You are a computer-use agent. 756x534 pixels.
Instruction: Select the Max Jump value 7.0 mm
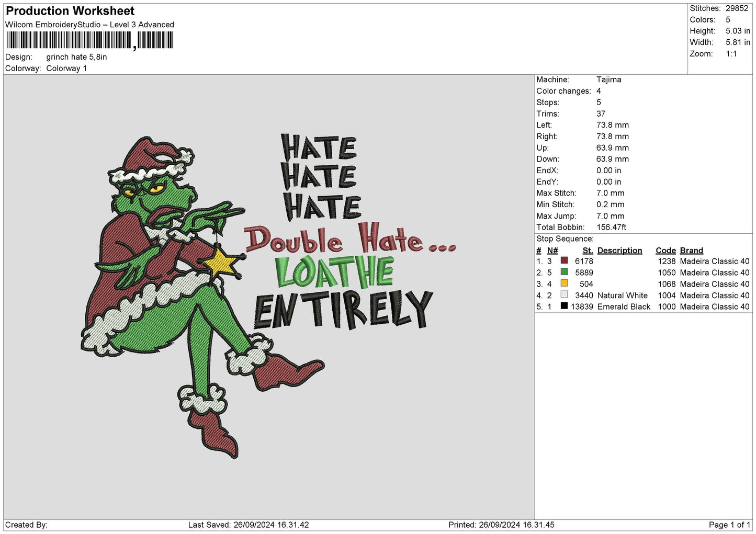pos(610,216)
